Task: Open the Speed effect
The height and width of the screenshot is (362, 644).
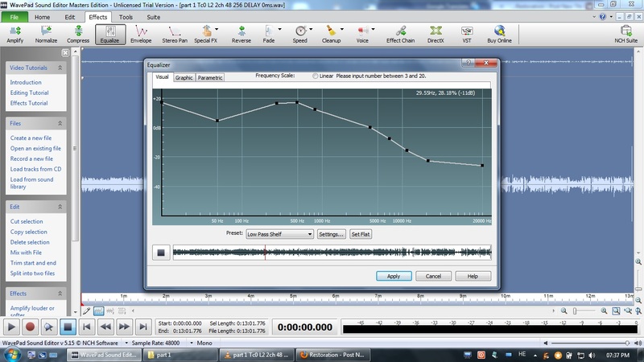Action: point(299,35)
